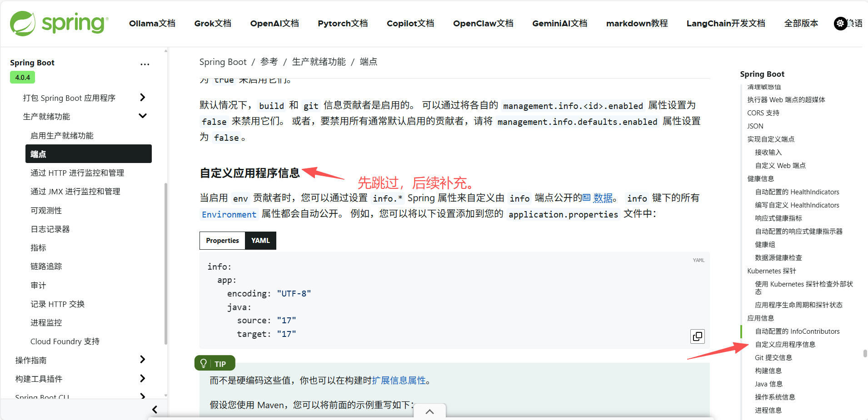Screen dimensions: 868x420
Task: Open 全部版本 in the top navigation
Action: [x=801, y=23]
